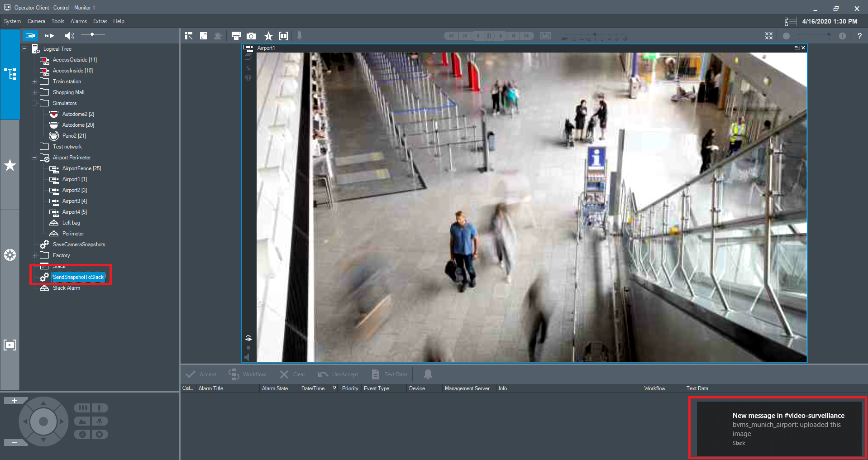Open the Alarms menu
The width and height of the screenshot is (868, 460).
(78, 21)
